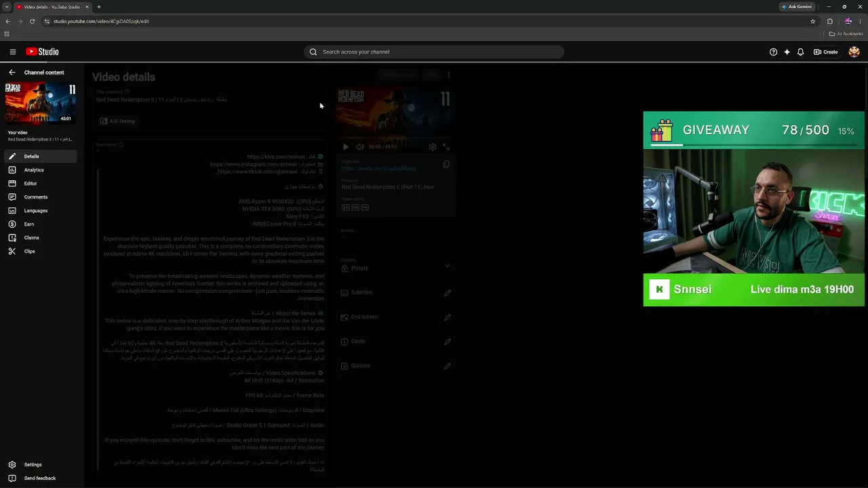Search across your channel field

coord(434,52)
